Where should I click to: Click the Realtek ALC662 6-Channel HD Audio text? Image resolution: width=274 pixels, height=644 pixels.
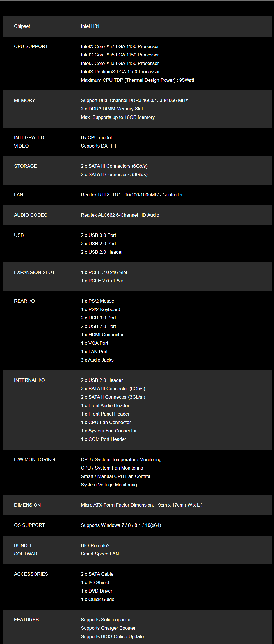tap(120, 215)
